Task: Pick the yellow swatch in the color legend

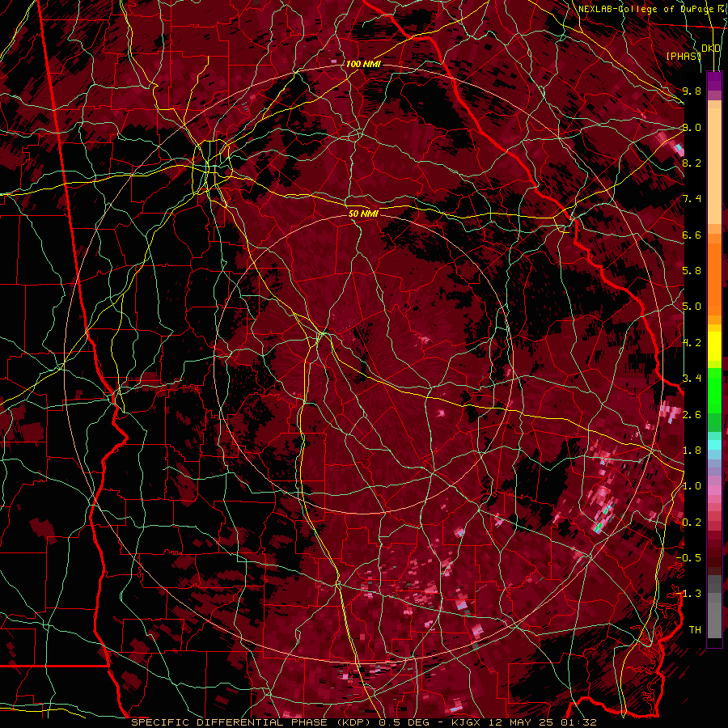Action: click(x=714, y=346)
